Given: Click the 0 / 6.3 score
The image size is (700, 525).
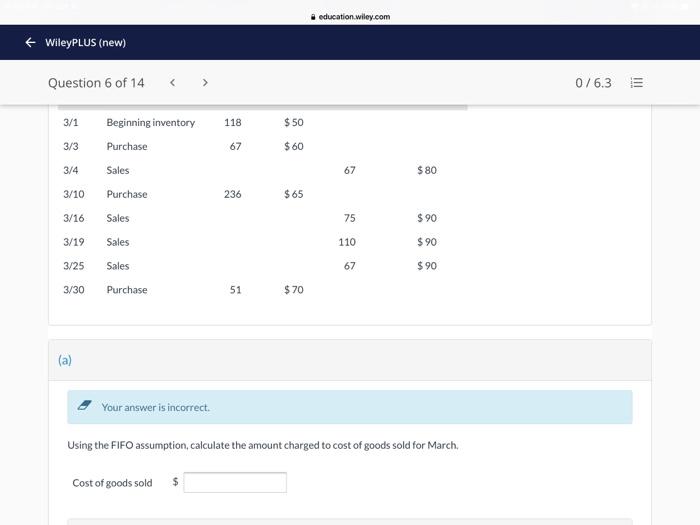Looking at the screenshot, I should (593, 83).
